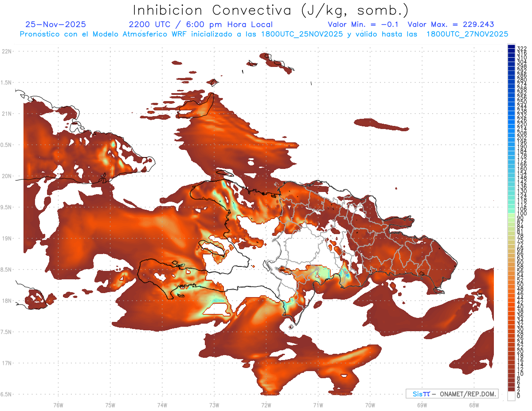
Task: Click the white swatch at color scale bottom
Action: click(x=511, y=395)
